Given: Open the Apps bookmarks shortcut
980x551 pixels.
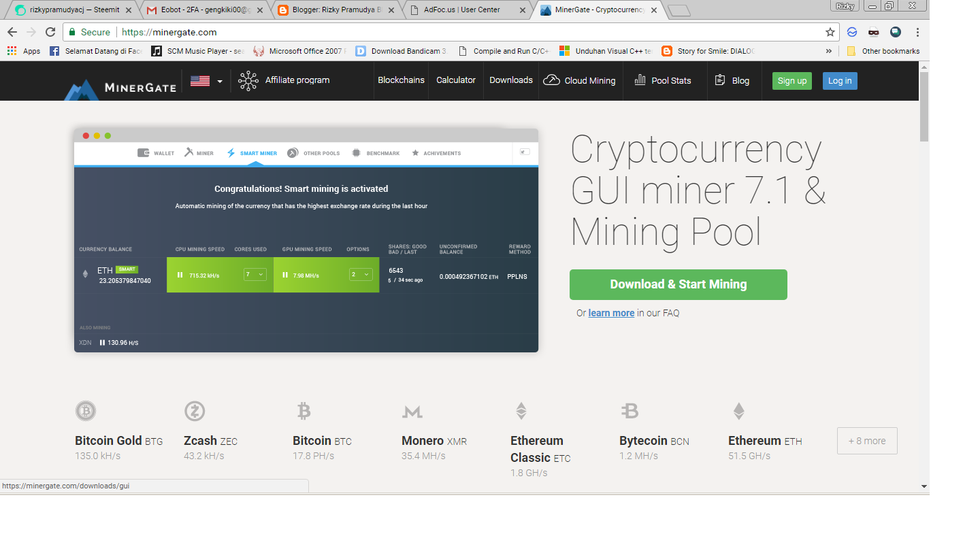Looking at the screenshot, I should [x=24, y=51].
